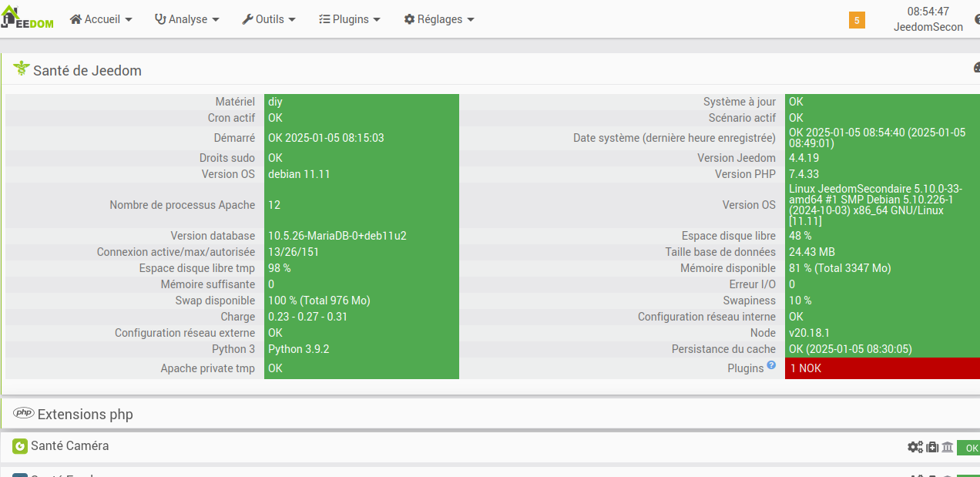
Task: Click the Espace disque libre tmp 98 % cell
Action: click(361, 268)
